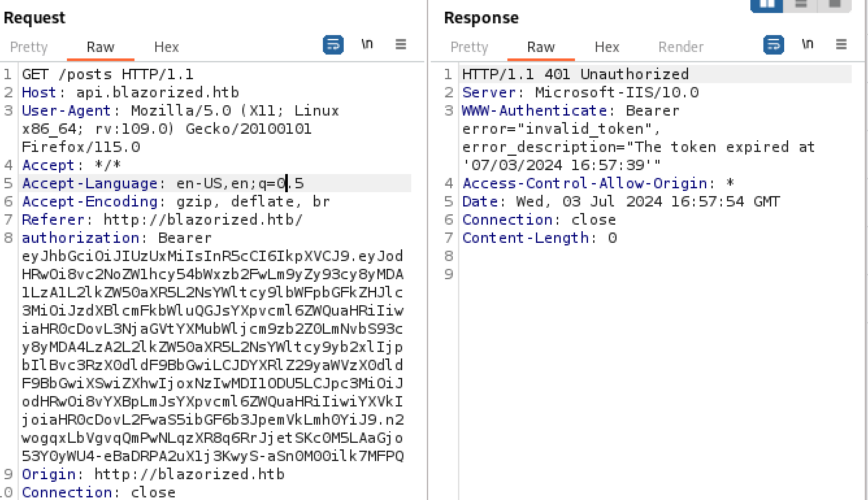This screenshot has width=868, height=500.
Task: Click the 401 Unauthorized response status line
Action: [x=575, y=75]
